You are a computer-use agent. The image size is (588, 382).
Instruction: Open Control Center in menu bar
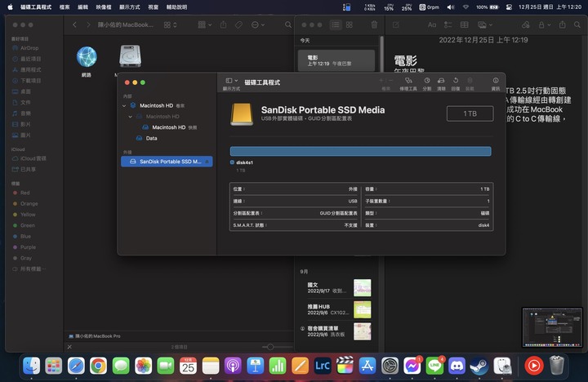(x=509, y=7)
